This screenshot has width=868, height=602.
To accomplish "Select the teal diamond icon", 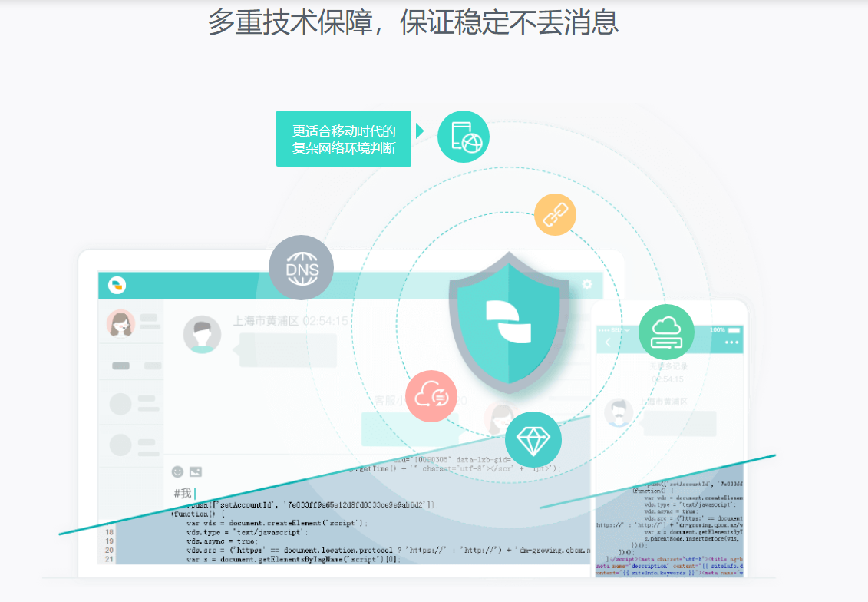I will (533, 440).
